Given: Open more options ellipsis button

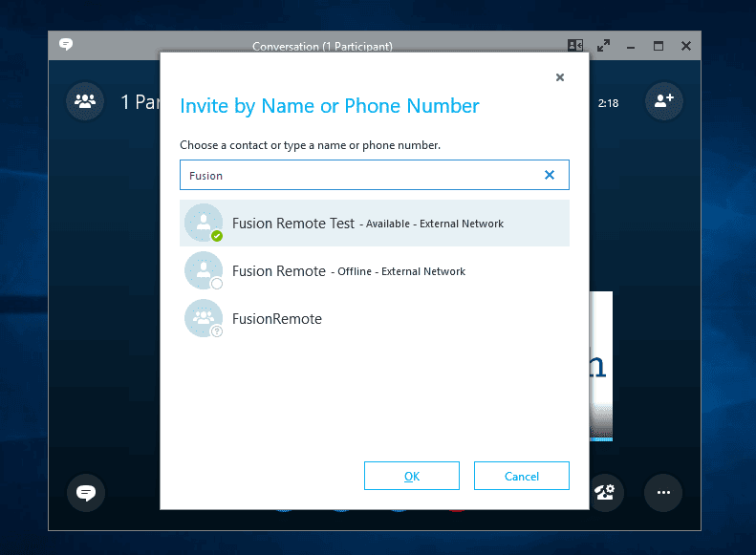Looking at the screenshot, I should (x=663, y=492).
